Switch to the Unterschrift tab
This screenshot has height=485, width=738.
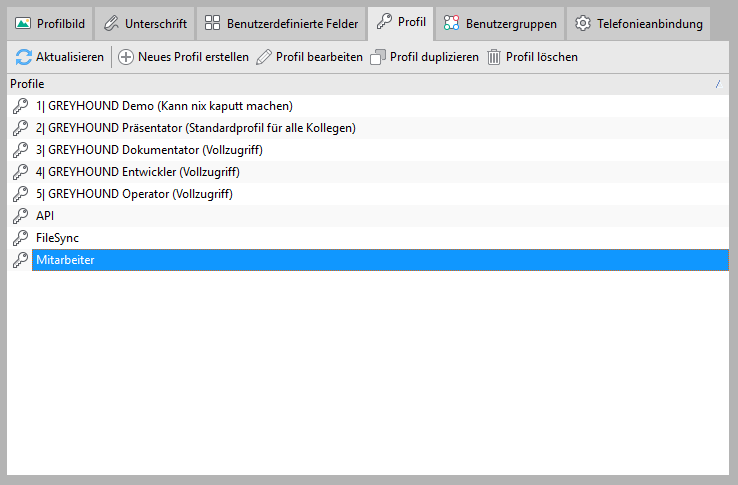(x=145, y=24)
